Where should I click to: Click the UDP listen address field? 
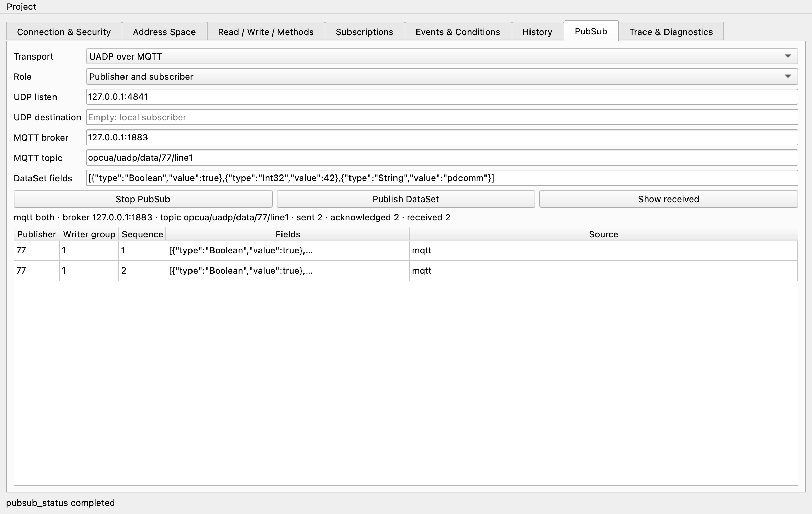click(x=442, y=97)
